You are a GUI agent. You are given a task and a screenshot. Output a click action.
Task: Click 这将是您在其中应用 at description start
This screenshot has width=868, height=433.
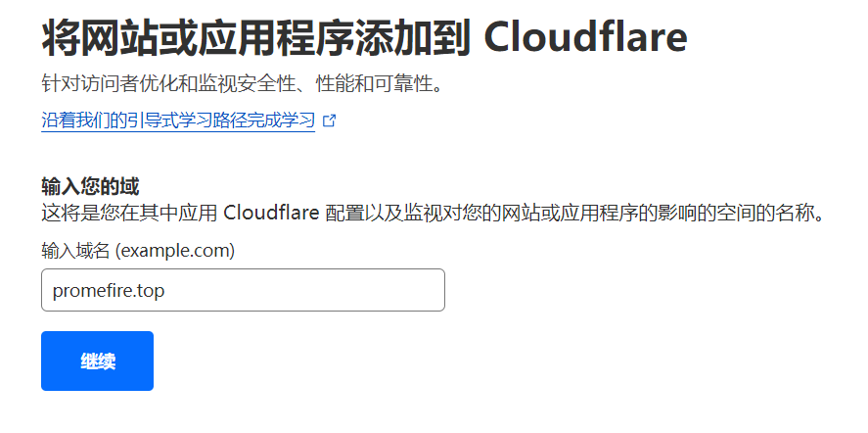click(x=129, y=213)
